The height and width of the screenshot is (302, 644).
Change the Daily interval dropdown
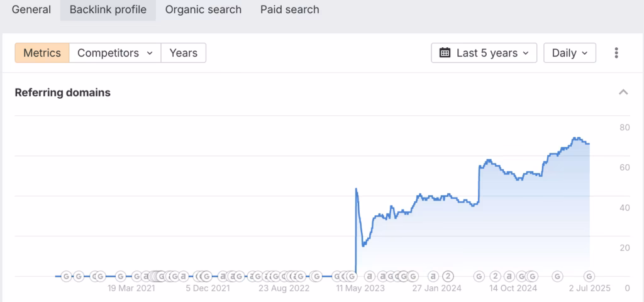click(570, 53)
